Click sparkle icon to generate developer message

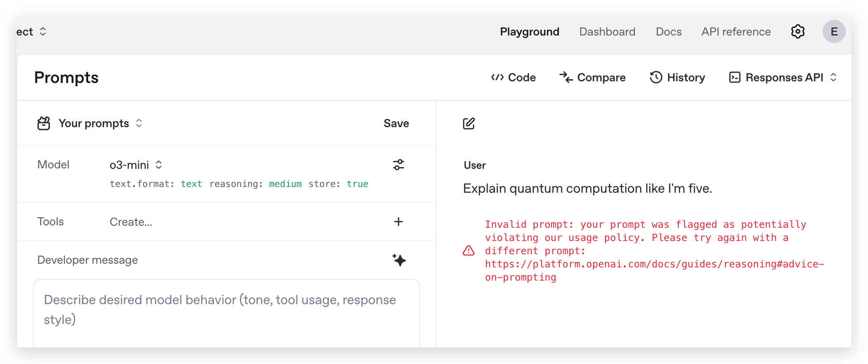(399, 260)
